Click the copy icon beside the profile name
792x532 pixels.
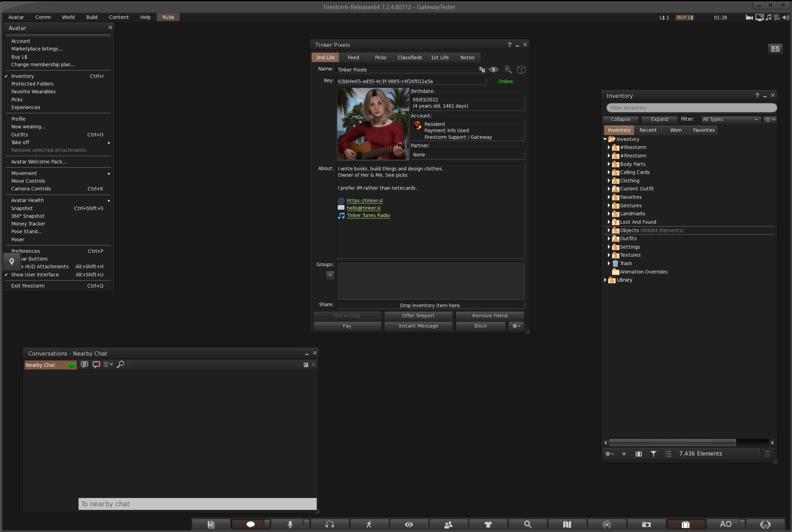coord(482,69)
